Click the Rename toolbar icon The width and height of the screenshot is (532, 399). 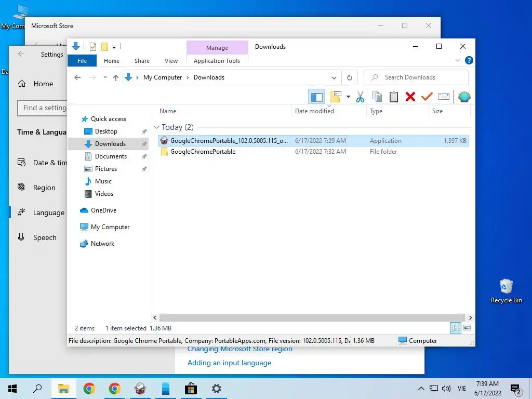tap(444, 97)
